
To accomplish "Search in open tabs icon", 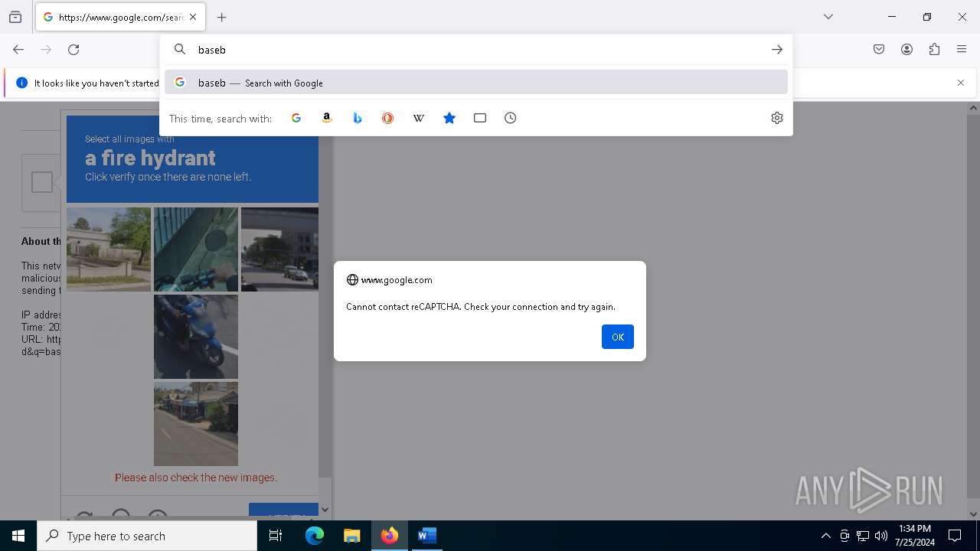I will pyautogui.click(x=480, y=118).
